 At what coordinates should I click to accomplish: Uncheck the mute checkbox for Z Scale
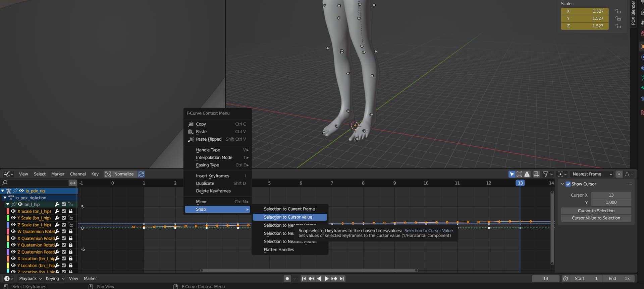click(64, 225)
